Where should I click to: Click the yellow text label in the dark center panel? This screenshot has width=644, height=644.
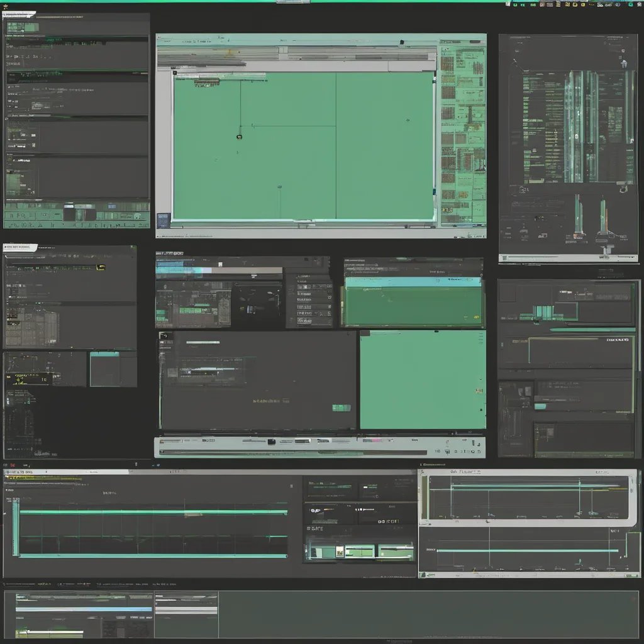tap(270, 400)
